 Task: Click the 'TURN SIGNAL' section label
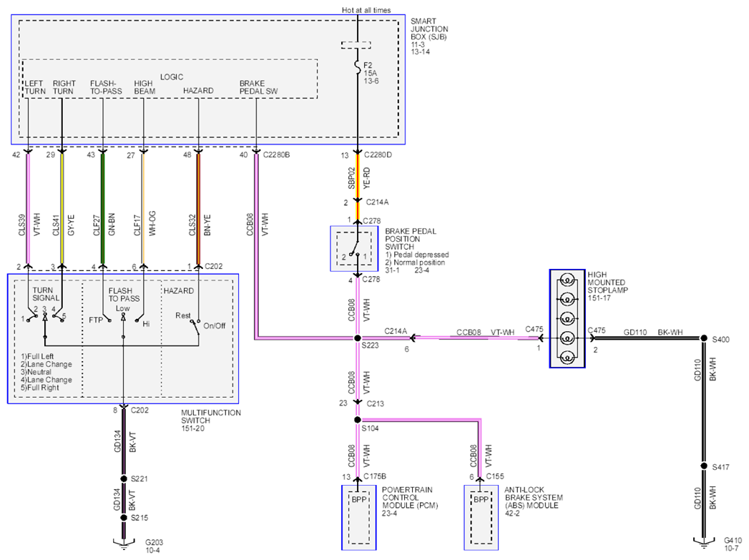[x=46, y=294]
